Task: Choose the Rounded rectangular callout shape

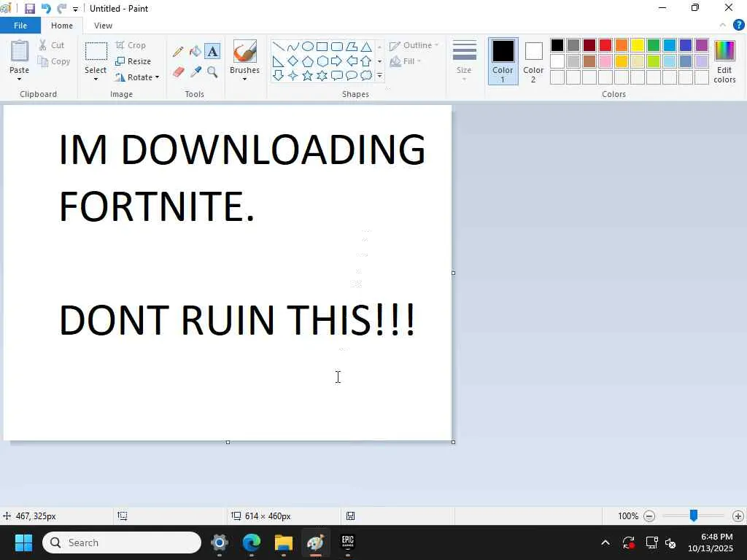Action: tap(337, 75)
